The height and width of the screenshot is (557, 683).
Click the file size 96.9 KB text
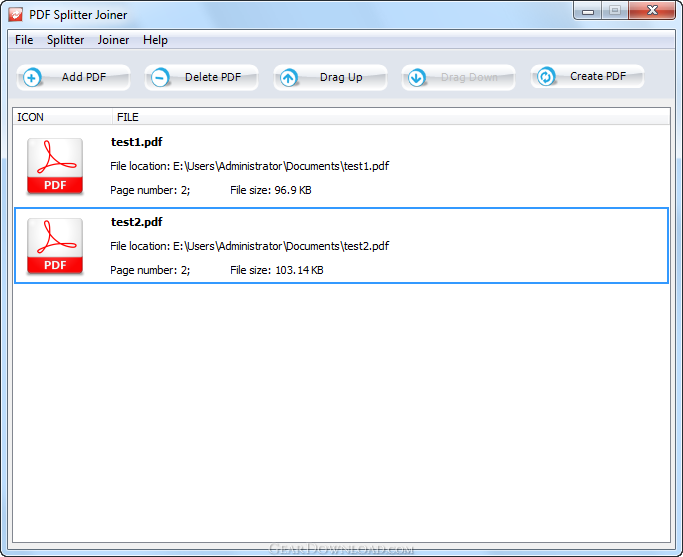270,190
